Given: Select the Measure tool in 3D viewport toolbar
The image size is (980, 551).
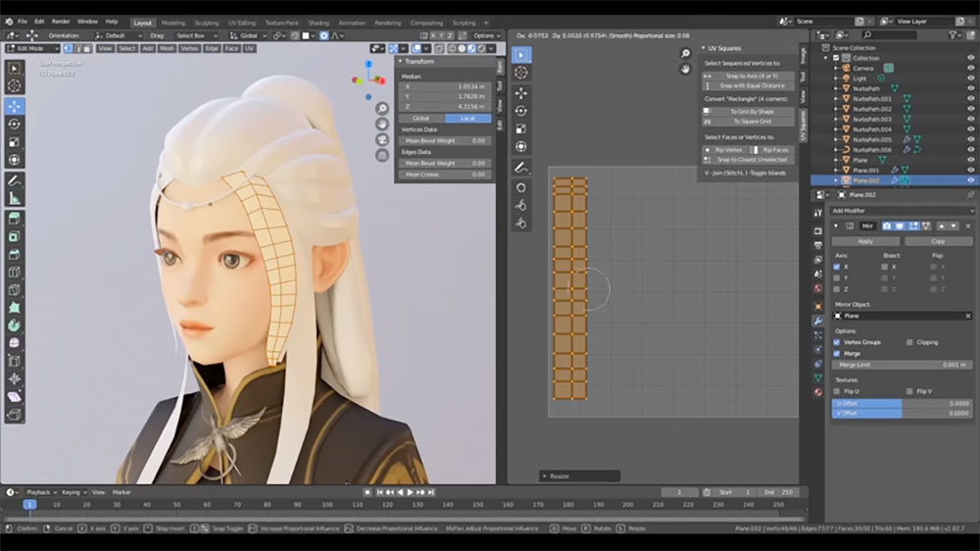Looking at the screenshot, I should coord(15,198).
